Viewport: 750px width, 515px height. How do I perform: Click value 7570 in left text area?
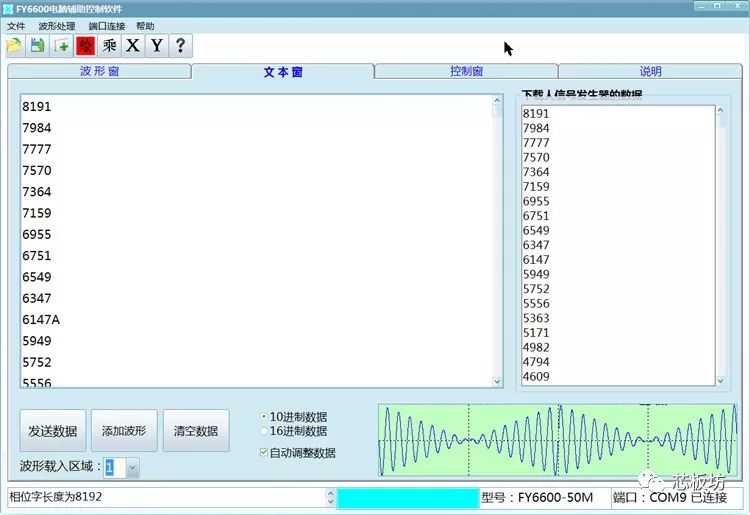click(x=36, y=170)
